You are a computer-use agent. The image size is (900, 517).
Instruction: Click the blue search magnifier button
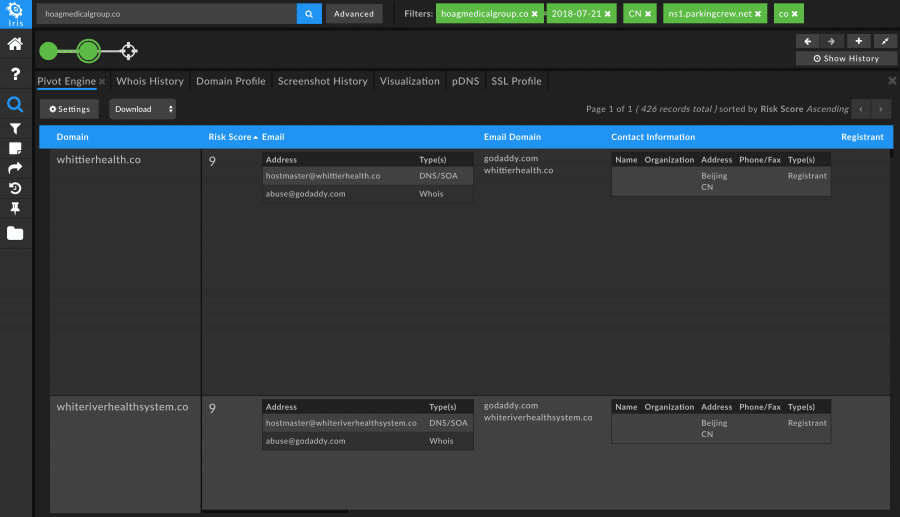pyautogui.click(x=309, y=14)
